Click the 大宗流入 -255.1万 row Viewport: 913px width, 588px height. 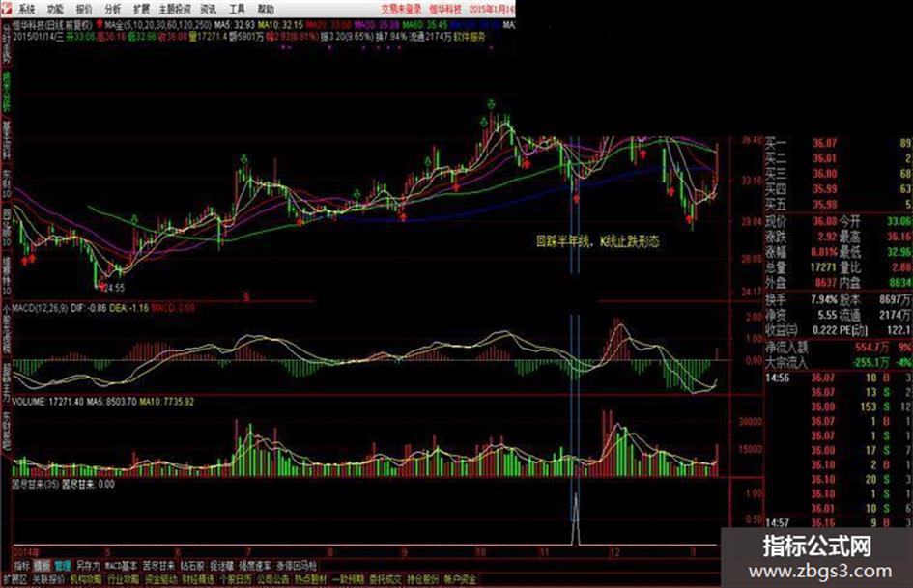coord(838,363)
